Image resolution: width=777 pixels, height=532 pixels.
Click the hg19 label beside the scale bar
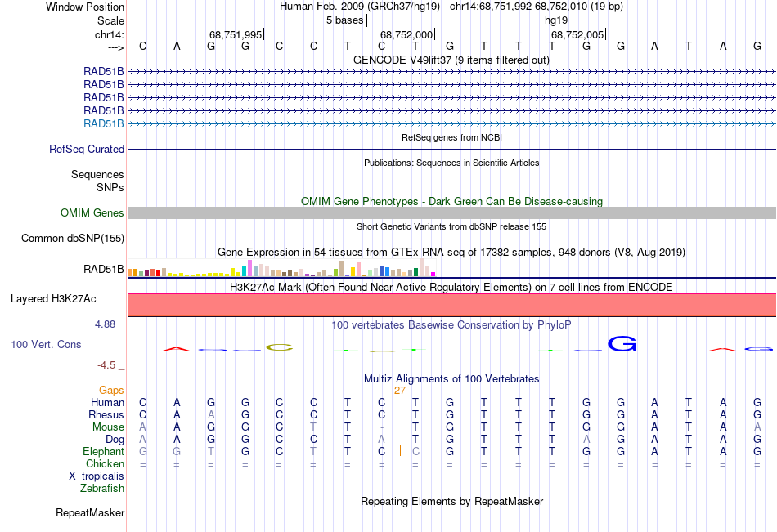pos(556,20)
